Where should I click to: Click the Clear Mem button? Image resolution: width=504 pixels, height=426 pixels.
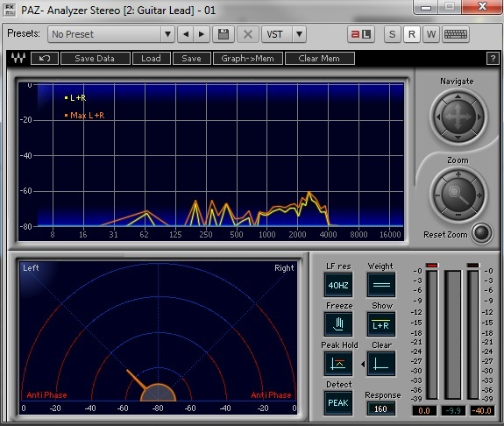[319, 59]
